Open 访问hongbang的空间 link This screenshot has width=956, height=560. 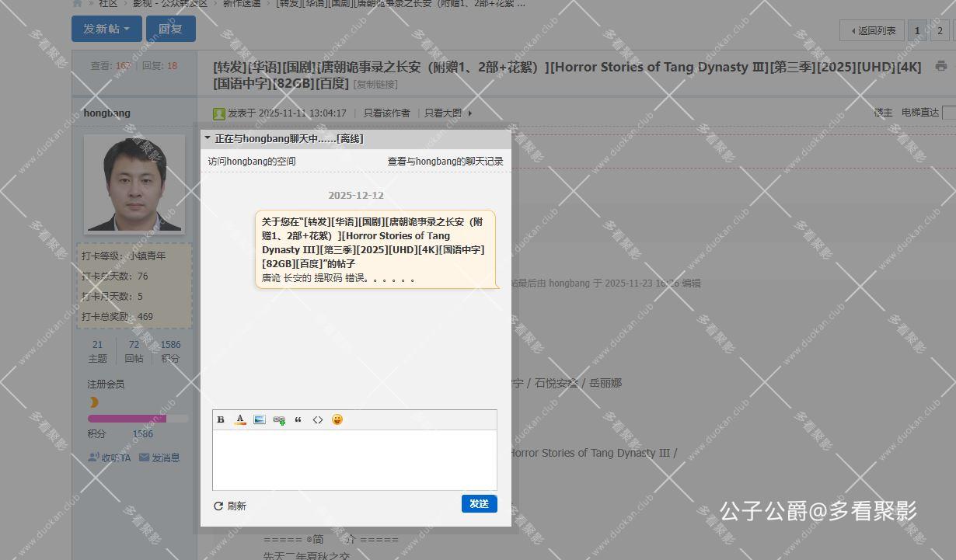(251, 162)
